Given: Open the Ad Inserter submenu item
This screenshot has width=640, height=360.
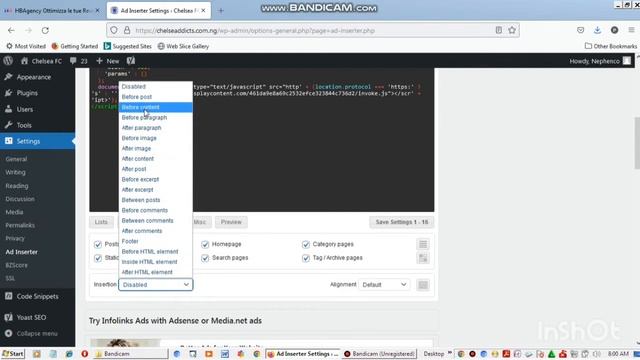Looking at the screenshot, I should pos(22,252).
